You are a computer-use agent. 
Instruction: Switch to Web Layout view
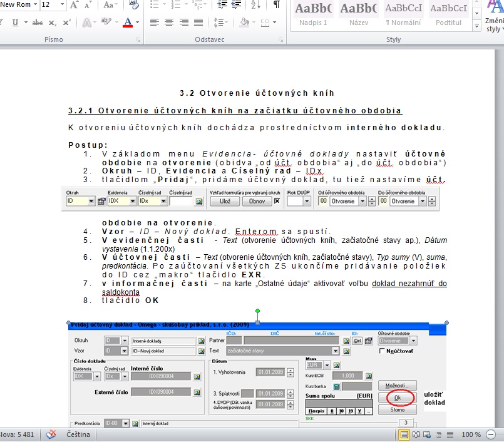coord(427,434)
